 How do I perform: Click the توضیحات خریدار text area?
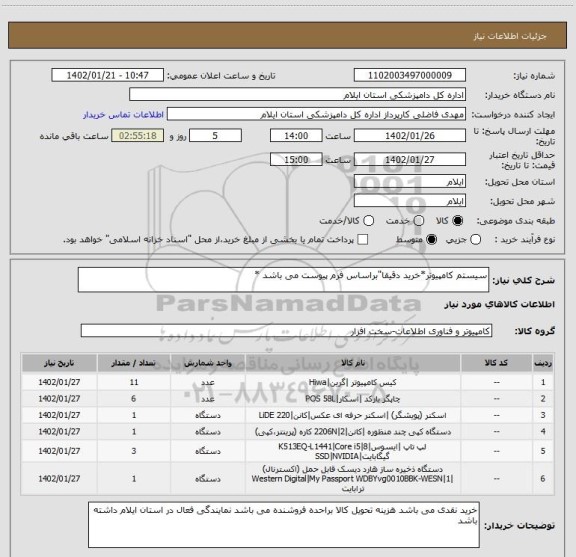click(x=284, y=525)
